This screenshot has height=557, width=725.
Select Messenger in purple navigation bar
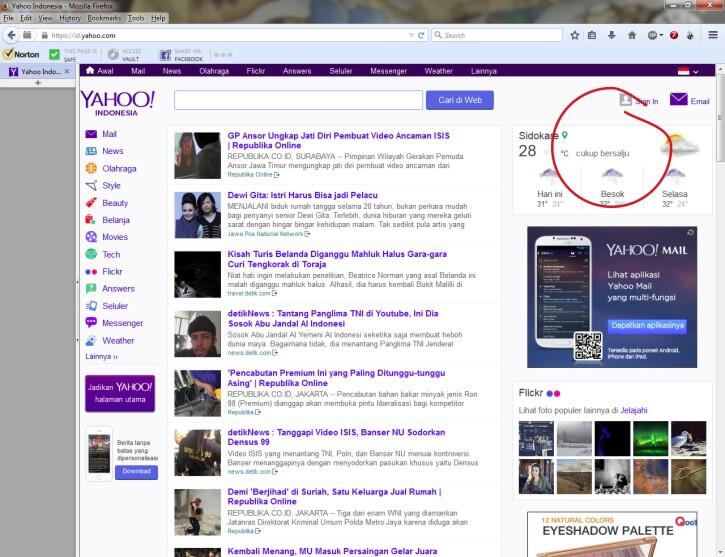(388, 71)
